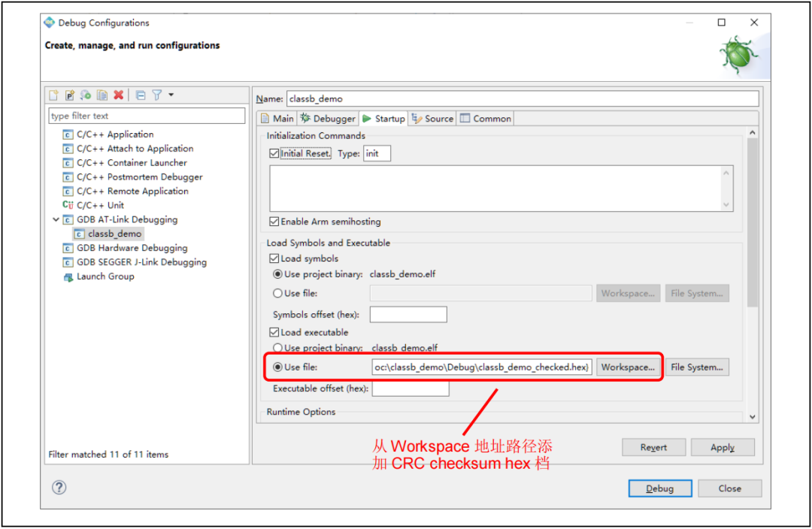Screen dimensions: 812x529
Task: Click the Startup panel vertical scrollbar
Action: (x=753, y=222)
